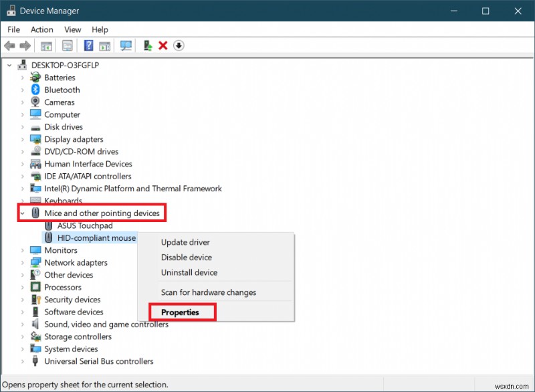Click the Forward arrow toolbar icon

pyautogui.click(x=25, y=45)
